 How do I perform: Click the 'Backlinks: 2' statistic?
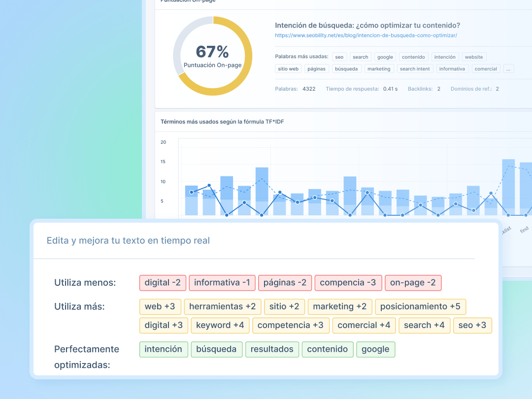pyautogui.click(x=424, y=89)
